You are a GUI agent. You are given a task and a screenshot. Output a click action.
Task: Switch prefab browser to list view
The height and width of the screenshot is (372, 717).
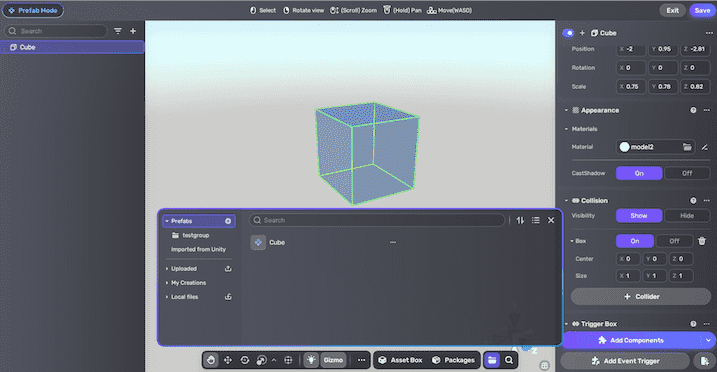[535, 220]
